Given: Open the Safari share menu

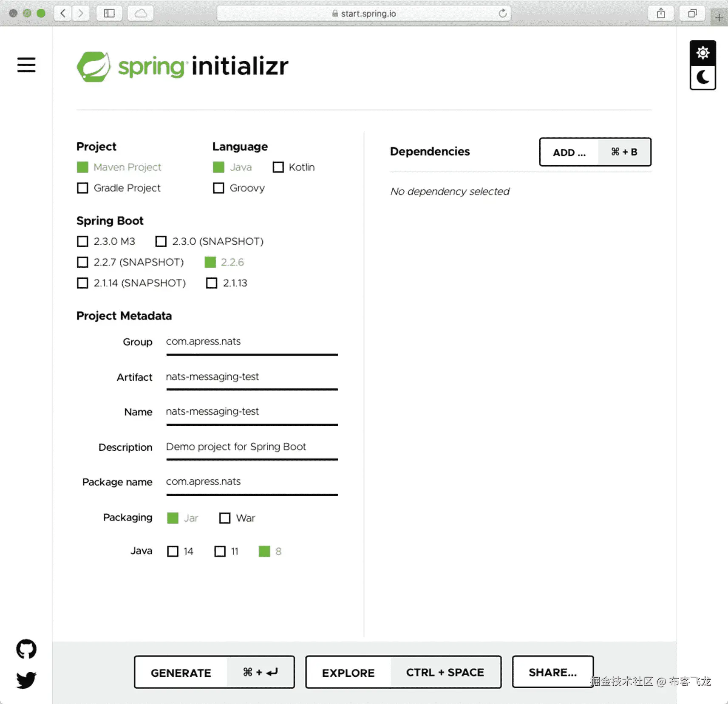Looking at the screenshot, I should (x=661, y=13).
